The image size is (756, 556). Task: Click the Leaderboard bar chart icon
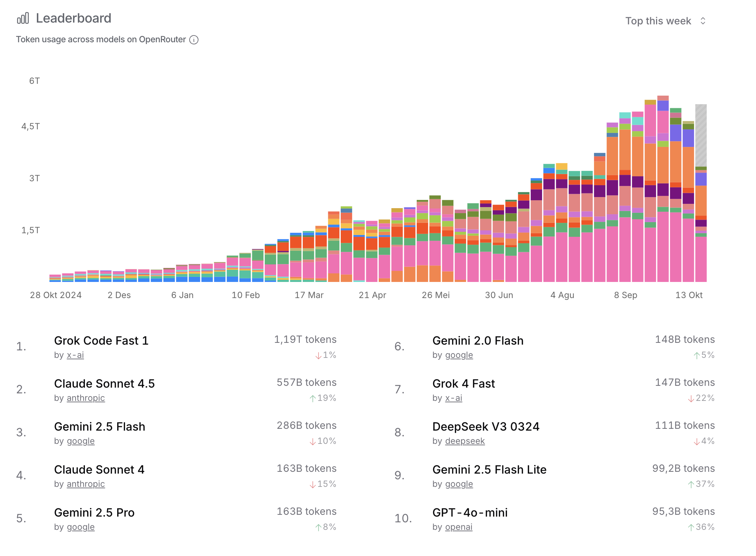[23, 18]
